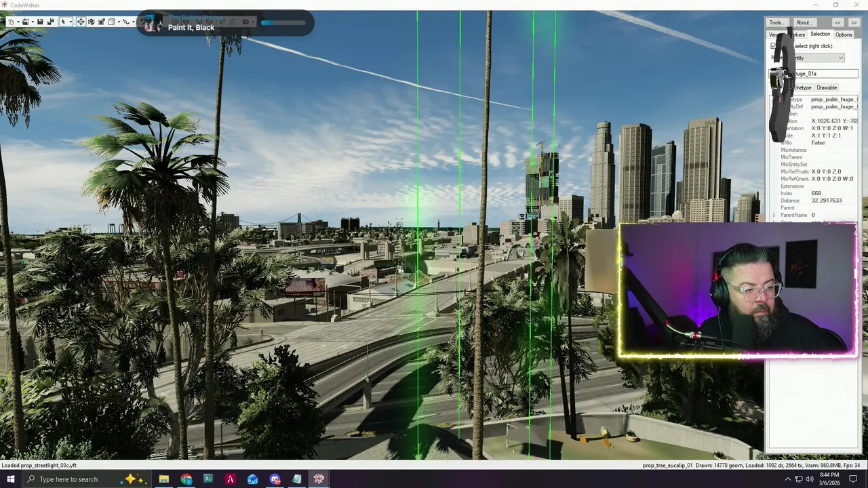Image resolution: width=868 pixels, height=488 pixels.
Task: Open the Drawable sub-tab
Action: click(827, 87)
